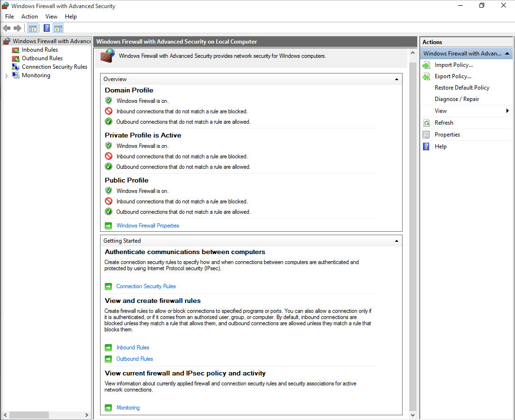Screen dimensions: 515x420
Task: Click center pane scroll up arrow
Action: tap(413, 53)
